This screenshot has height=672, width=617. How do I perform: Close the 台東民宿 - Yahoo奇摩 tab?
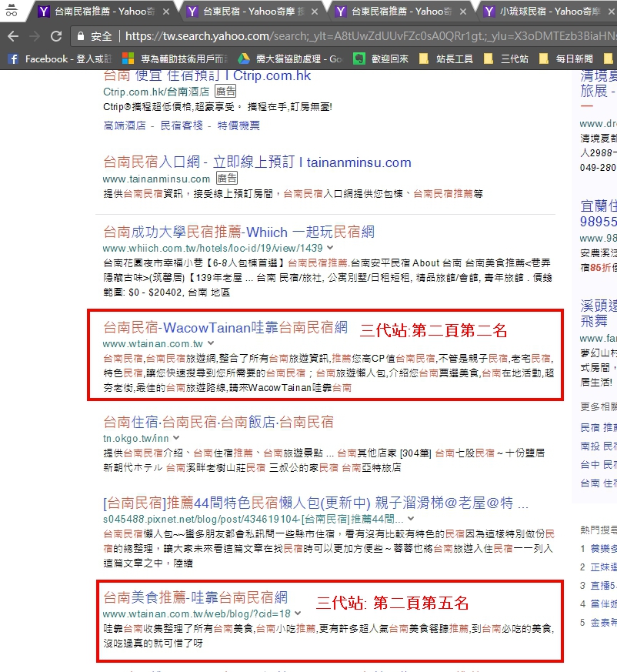pyautogui.click(x=315, y=12)
